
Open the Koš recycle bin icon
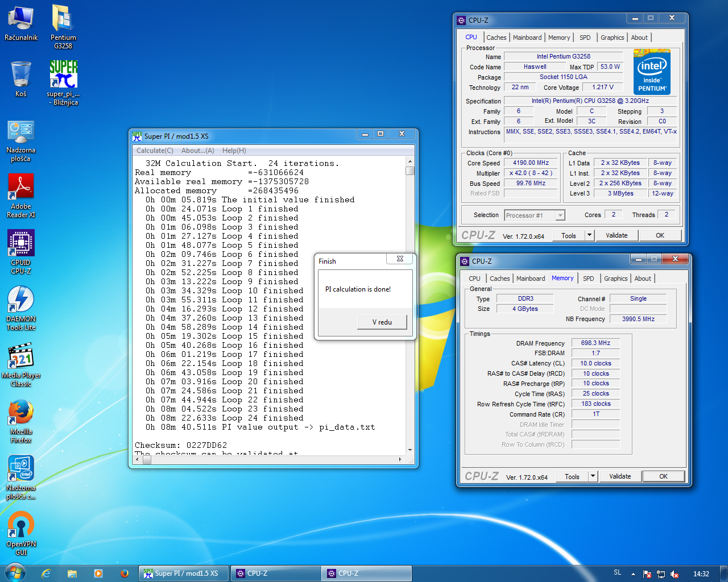coord(21,79)
